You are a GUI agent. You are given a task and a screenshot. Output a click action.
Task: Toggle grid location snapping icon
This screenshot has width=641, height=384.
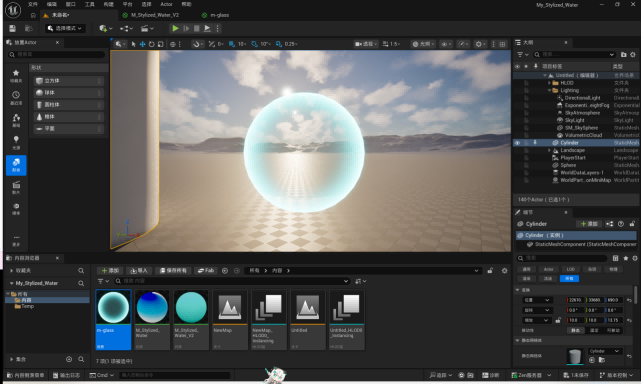click(x=232, y=44)
